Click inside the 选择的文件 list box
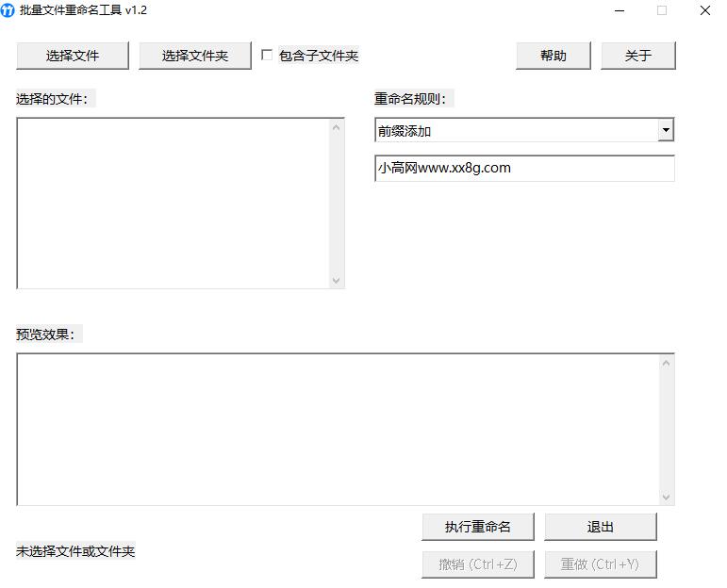The height and width of the screenshot is (588, 727). coord(173,203)
